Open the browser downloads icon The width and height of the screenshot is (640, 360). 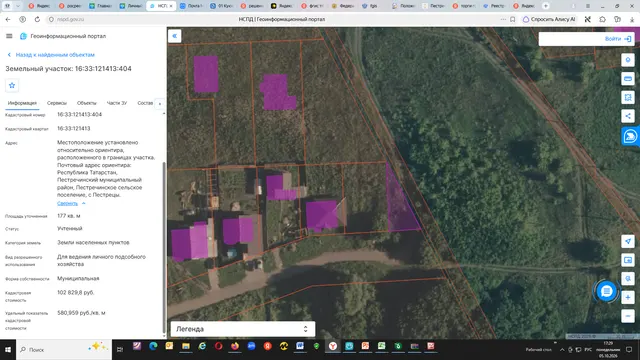point(632,19)
